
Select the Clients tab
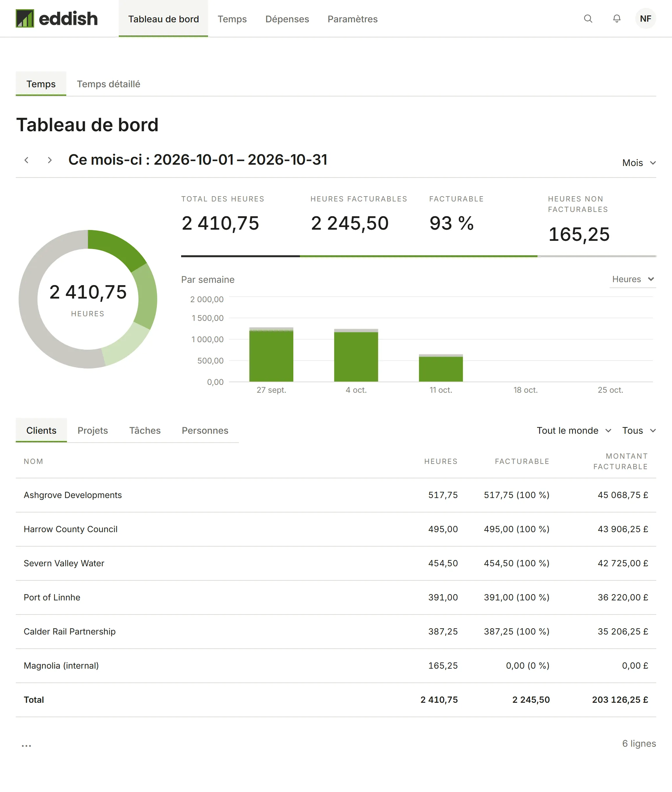(x=41, y=430)
